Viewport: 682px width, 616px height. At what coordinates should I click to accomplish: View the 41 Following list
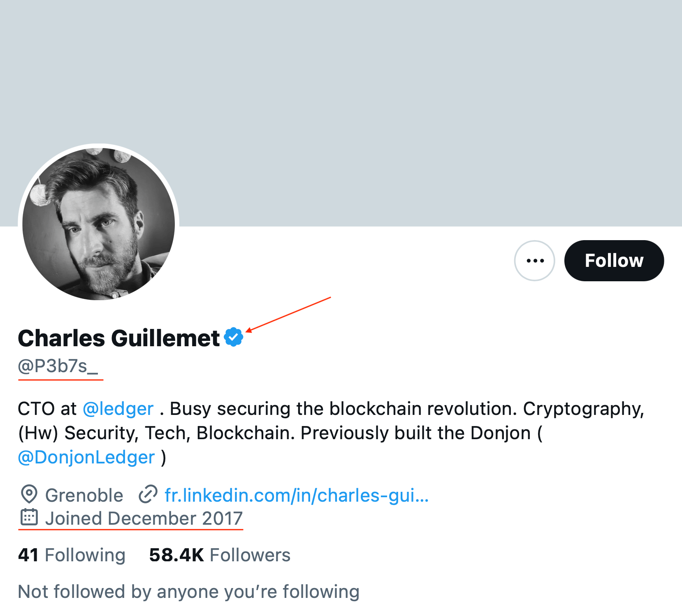(72, 555)
